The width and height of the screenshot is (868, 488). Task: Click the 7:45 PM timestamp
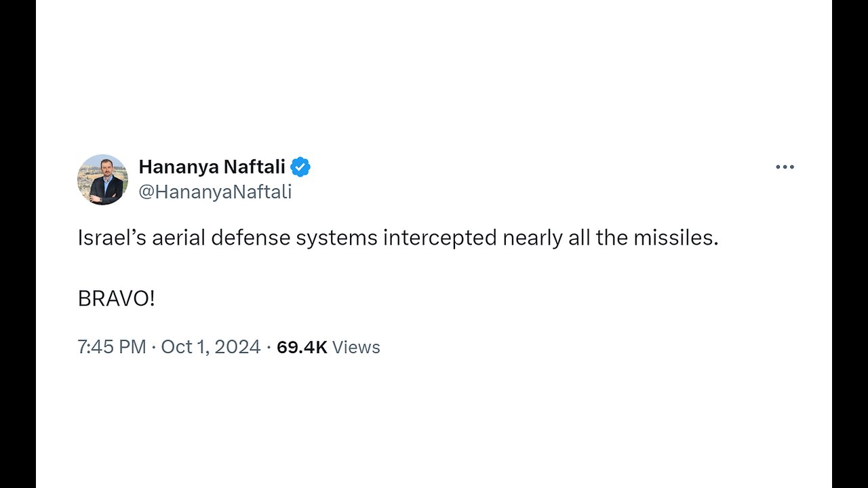(112, 347)
